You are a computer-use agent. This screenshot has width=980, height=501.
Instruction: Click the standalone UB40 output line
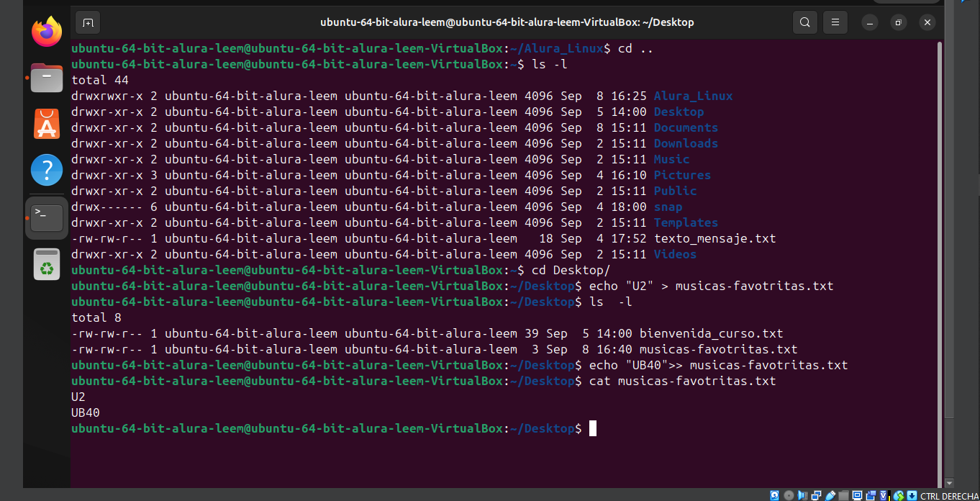pyautogui.click(x=86, y=412)
